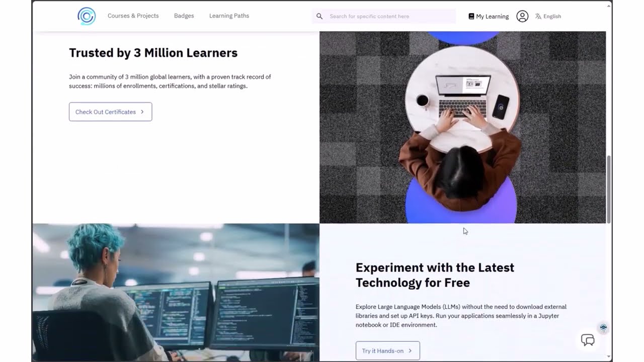The width and height of the screenshot is (644, 362).
Task: Click the Trusted by 3 Million Learners heading
Action: (x=153, y=53)
